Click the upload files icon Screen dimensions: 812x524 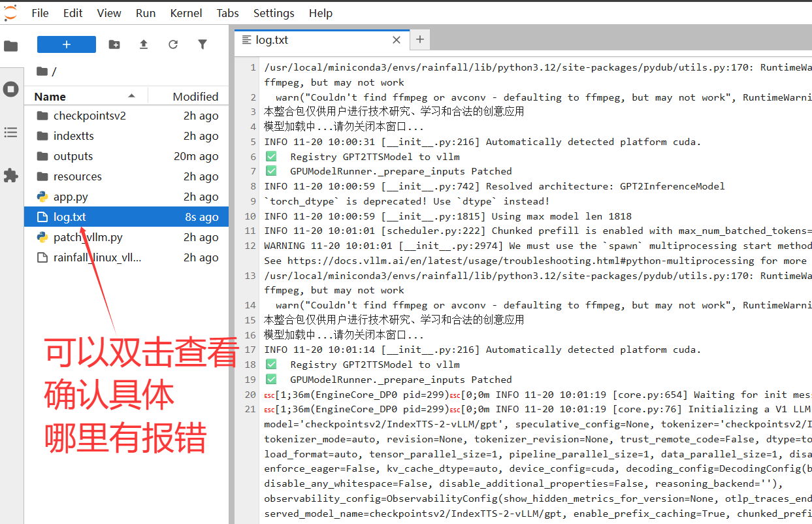pos(144,44)
